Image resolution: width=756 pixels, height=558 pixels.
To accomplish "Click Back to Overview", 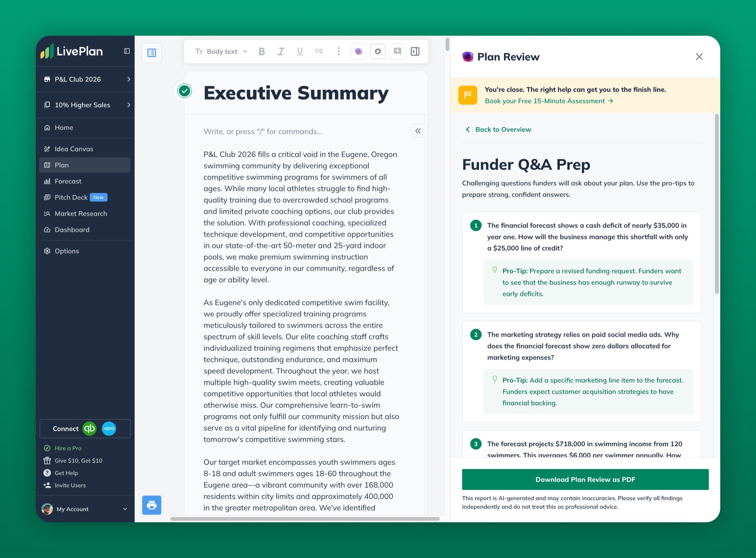I will tap(499, 130).
